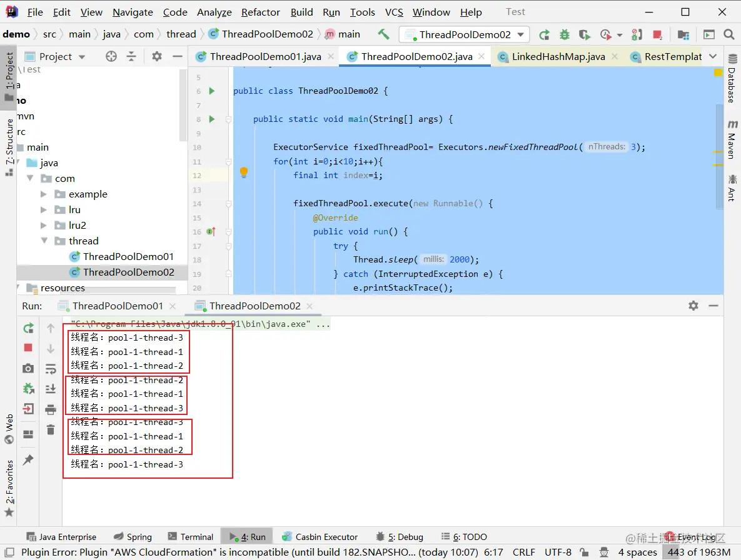Viewport: 741px width, 560px height.
Task: Expand the lru2 package
Action: (44, 225)
